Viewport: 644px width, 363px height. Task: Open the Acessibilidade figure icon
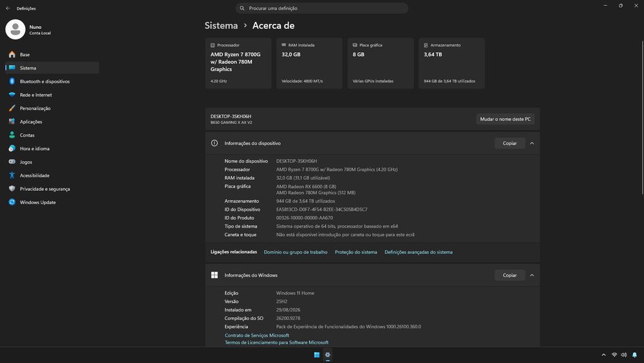tap(12, 175)
